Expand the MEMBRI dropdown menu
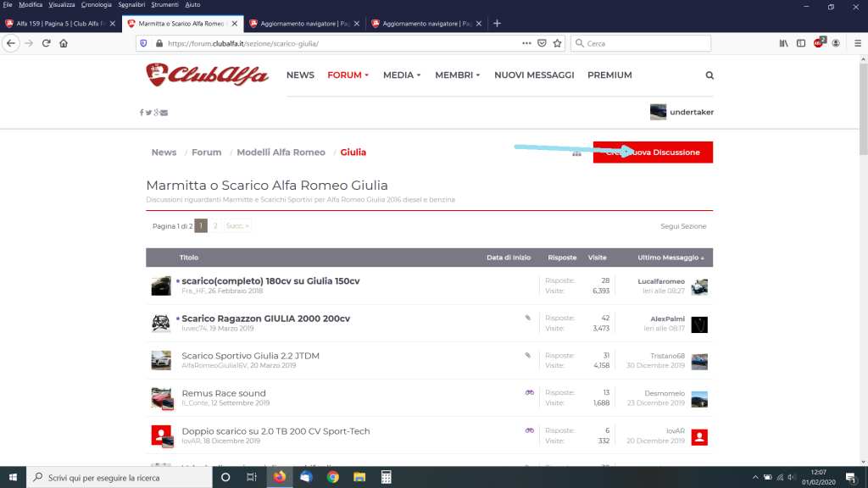 [x=457, y=75]
